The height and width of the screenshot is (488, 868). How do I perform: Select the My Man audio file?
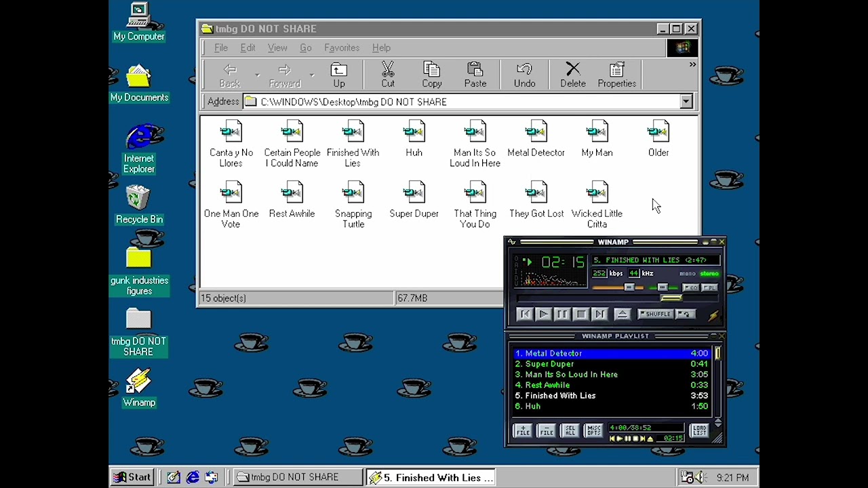[597, 139]
